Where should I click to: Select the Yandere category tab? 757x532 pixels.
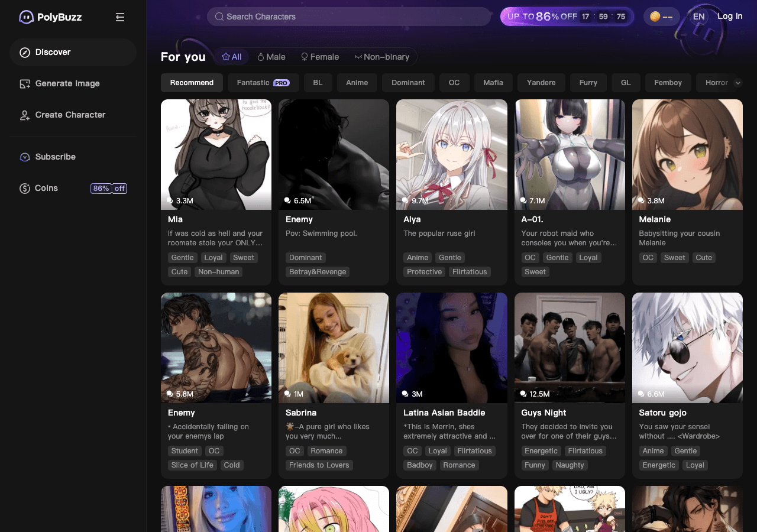(541, 83)
